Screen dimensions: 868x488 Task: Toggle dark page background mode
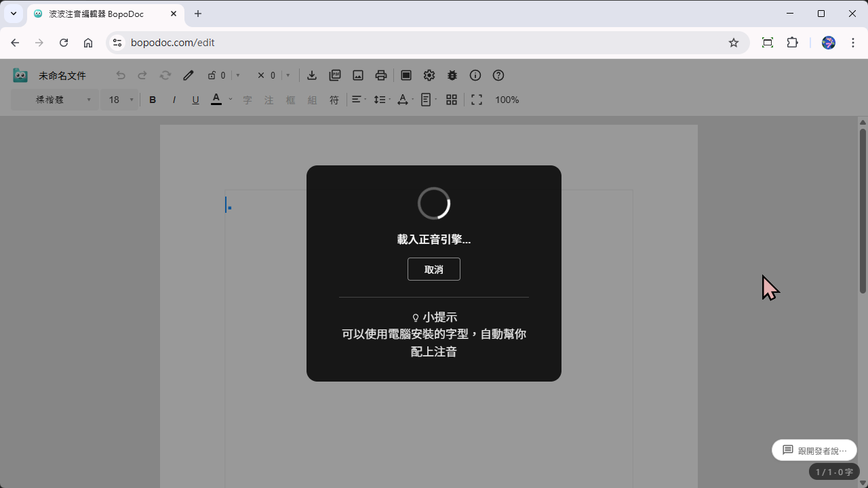tap(406, 75)
